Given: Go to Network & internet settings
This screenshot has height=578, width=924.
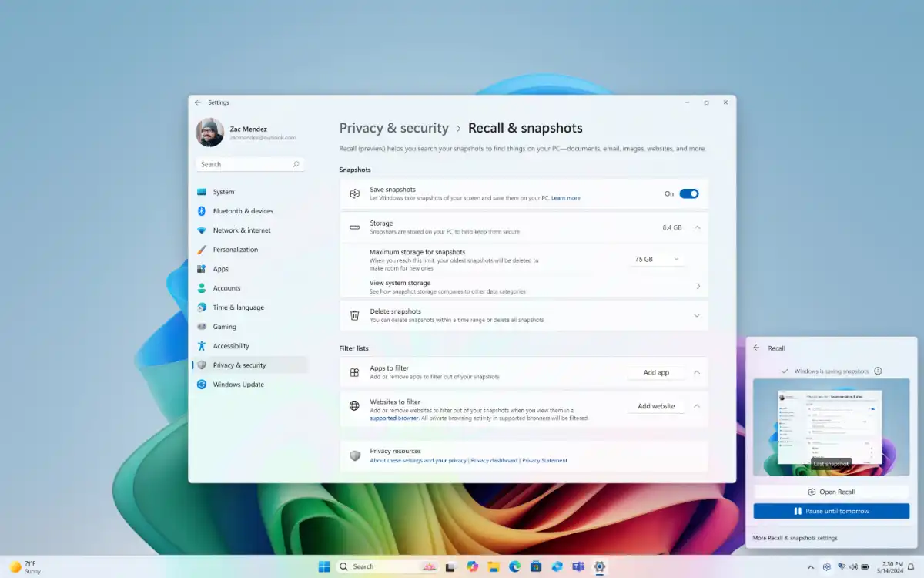Looking at the screenshot, I should coord(249,230).
